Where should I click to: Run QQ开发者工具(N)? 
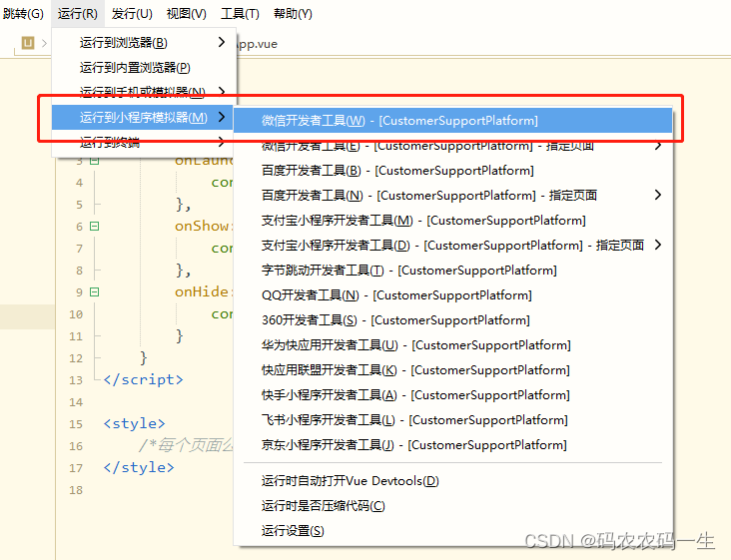[x=452, y=295]
